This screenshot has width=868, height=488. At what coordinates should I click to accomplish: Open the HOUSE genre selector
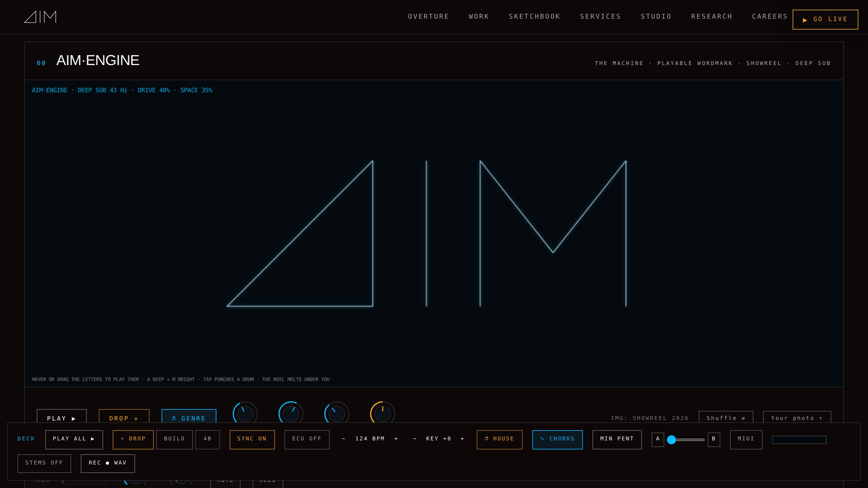point(499,439)
